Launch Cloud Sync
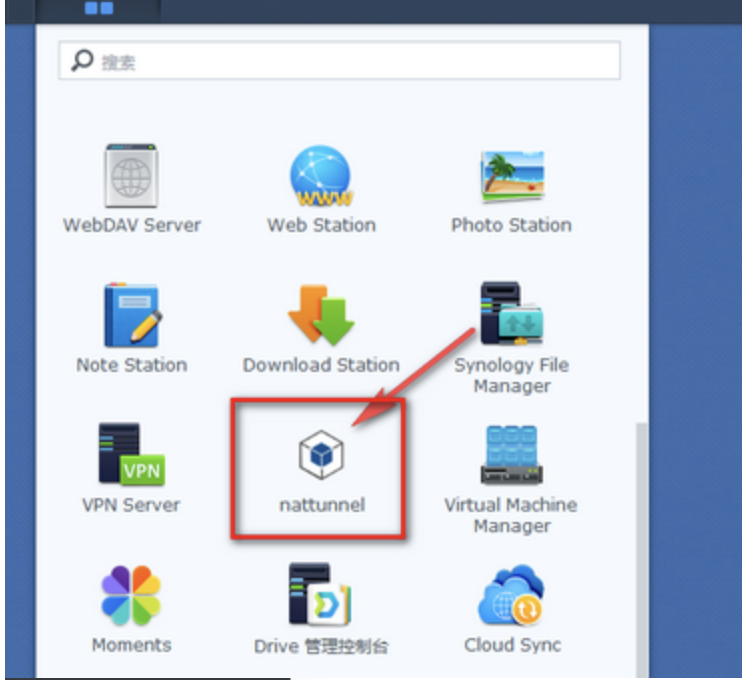742x680 pixels. pyautogui.click(x=512, y=595)
